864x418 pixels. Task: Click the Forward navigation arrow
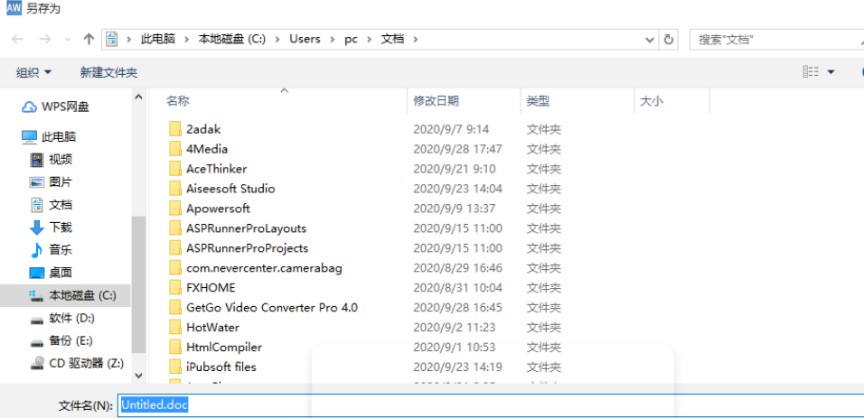click(x=45, y=39)
